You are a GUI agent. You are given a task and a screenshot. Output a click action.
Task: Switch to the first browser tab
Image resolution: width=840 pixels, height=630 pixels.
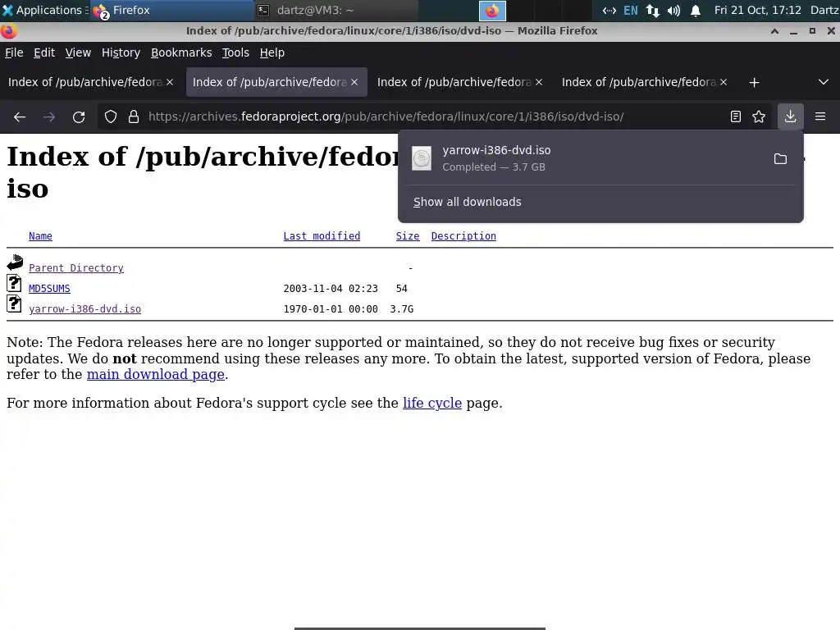(x=85, y=82)
